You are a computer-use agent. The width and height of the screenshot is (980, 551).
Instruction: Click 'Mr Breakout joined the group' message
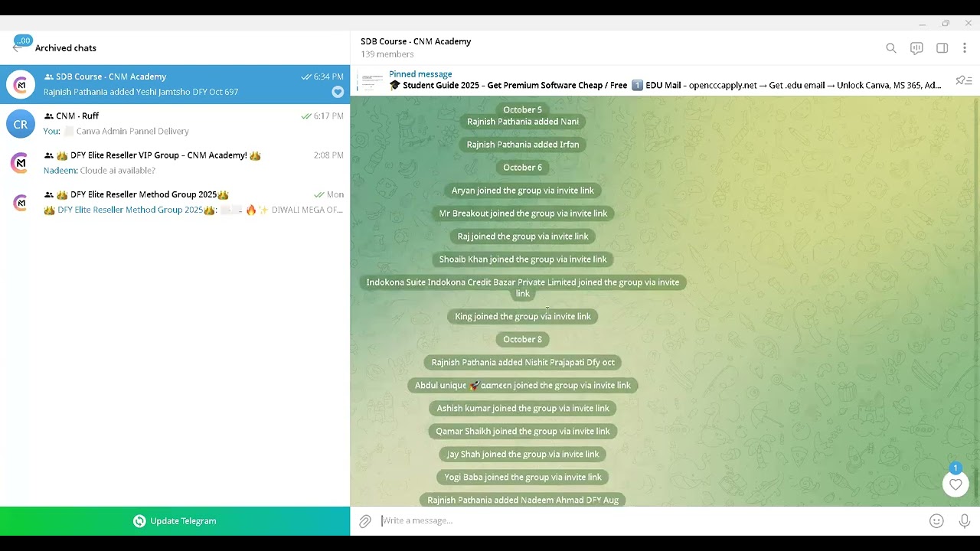click(523, 214)
